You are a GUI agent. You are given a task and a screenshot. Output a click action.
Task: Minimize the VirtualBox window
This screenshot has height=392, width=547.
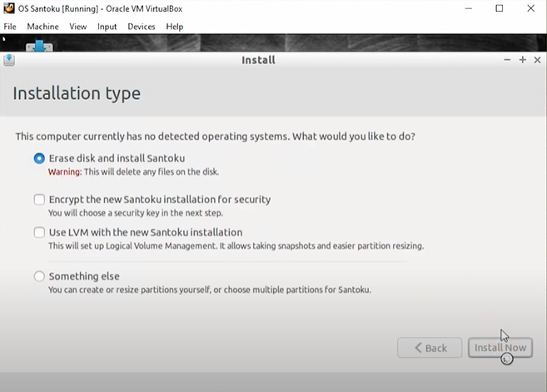469,8
